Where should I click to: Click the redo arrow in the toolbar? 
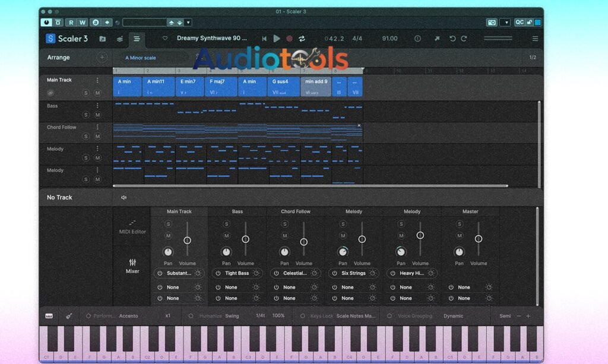[x=464, y=39]
